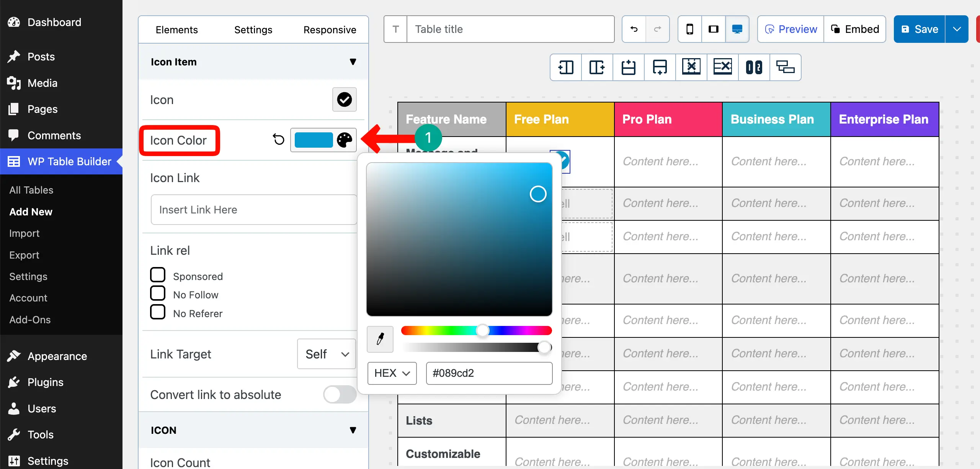
Task: Turn on Convert link to absolute
Action: coord(339,394)
